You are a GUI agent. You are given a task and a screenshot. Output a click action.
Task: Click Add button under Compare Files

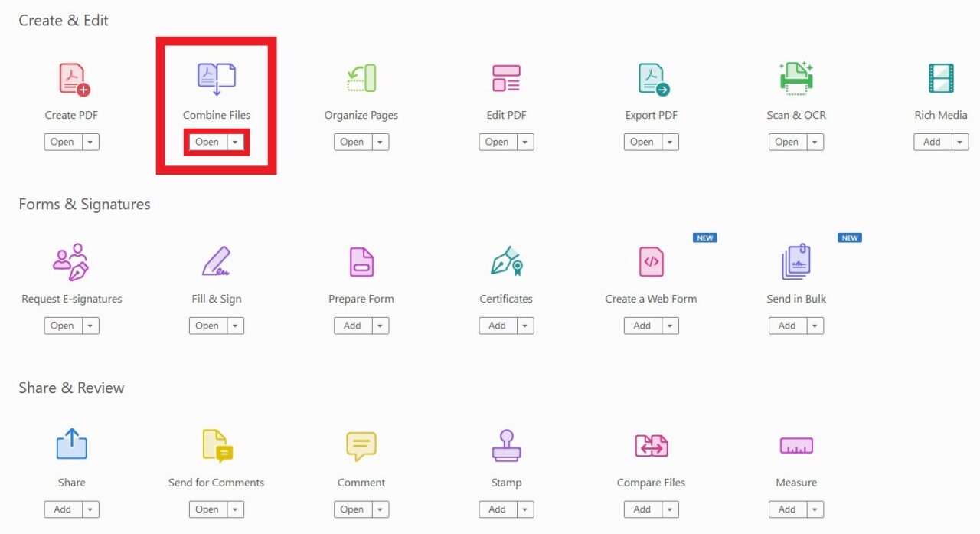(642, 509)
